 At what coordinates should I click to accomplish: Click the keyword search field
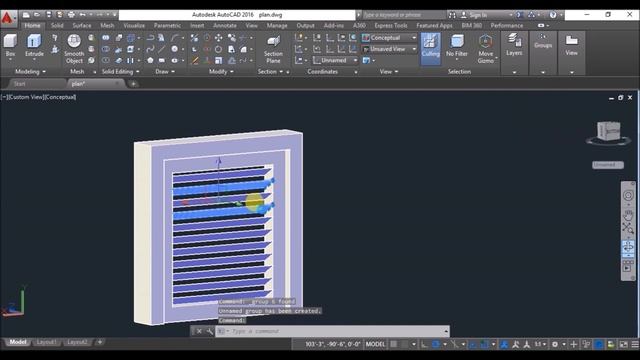pyautogui.click(x=403, y=15)
